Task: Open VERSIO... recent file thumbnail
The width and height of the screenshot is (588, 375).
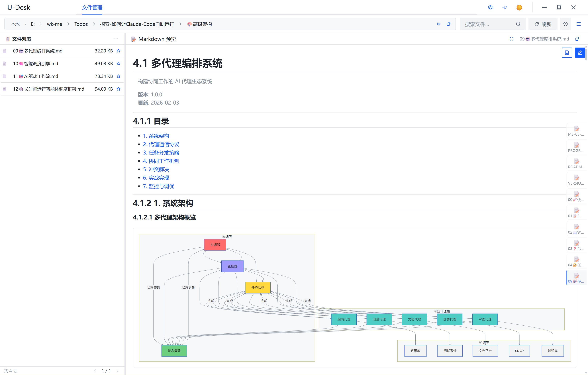Action: (576, 180)
